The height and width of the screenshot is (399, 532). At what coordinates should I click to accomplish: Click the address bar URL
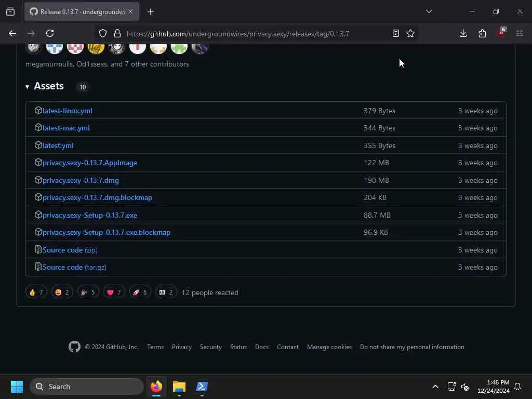238,34
